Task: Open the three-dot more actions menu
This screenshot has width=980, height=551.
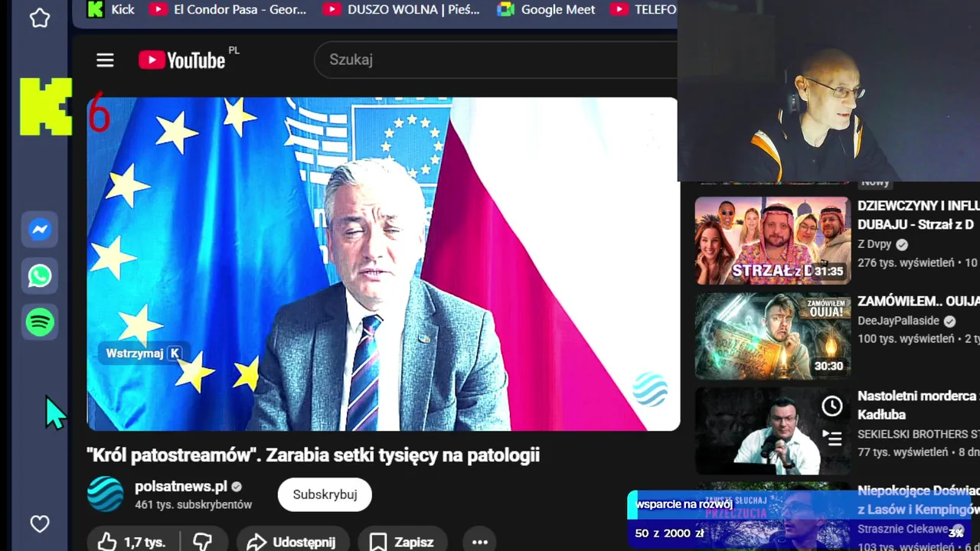Action: tap(480, 542)
